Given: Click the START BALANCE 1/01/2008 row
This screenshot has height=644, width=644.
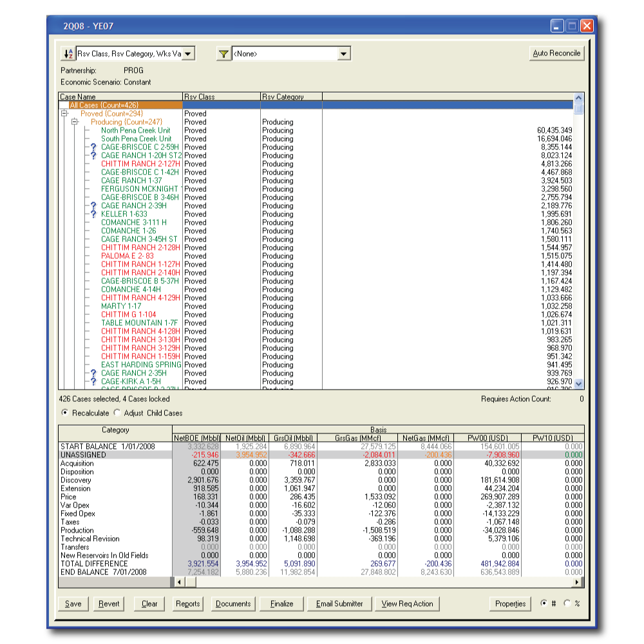Looking at the screenshot, I should pyautogui.click(x=321, y=446).
